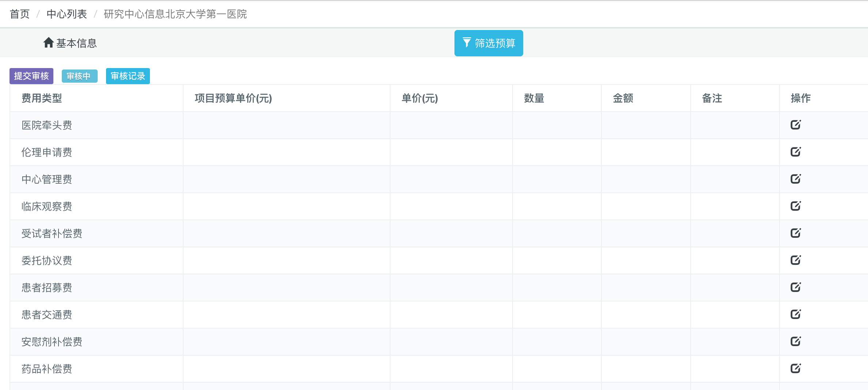Viewport: 868px width, 390px height.
Task: Navigate to 中心列表 breadcrumb
Action: [x=67, y=14]
